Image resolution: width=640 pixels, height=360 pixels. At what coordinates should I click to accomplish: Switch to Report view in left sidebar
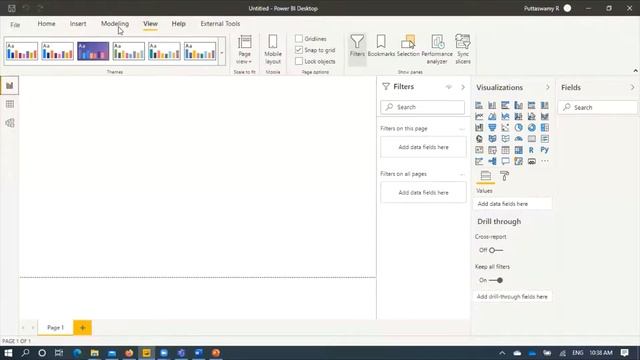click(x=9, y=86)
